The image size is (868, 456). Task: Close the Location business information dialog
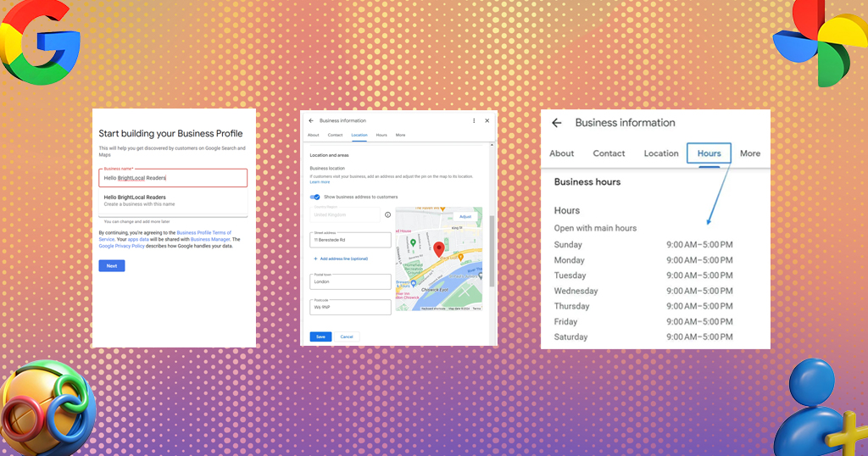click(487, 120)
